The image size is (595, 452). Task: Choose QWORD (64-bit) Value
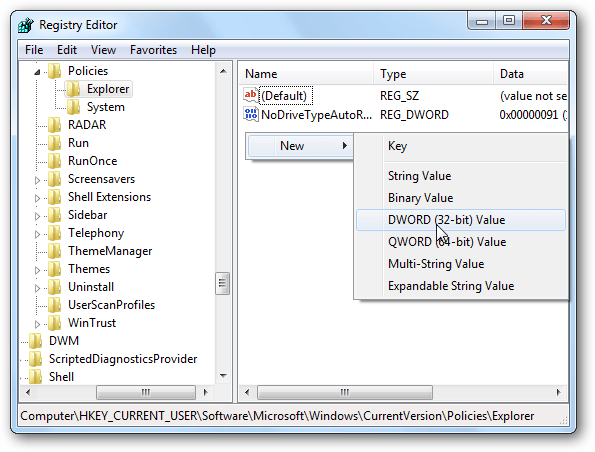(x=461, y=242)
